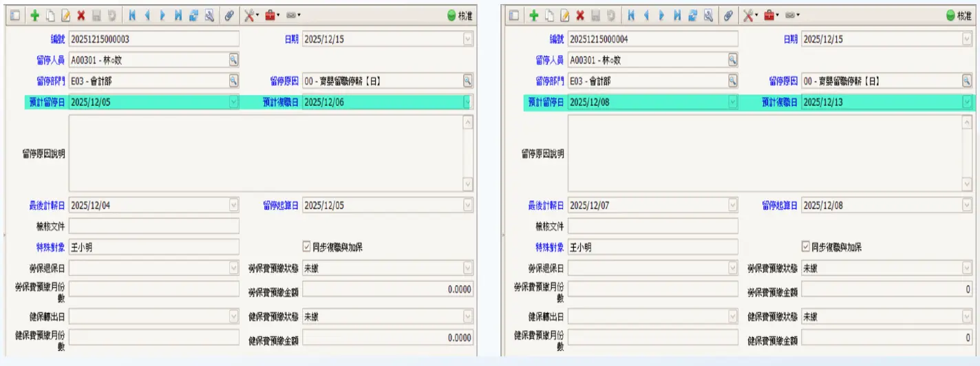Open 留停人員 lookup in record 20251215000003
This screenshot has height=366, width=980.
[x=233, y=60]
